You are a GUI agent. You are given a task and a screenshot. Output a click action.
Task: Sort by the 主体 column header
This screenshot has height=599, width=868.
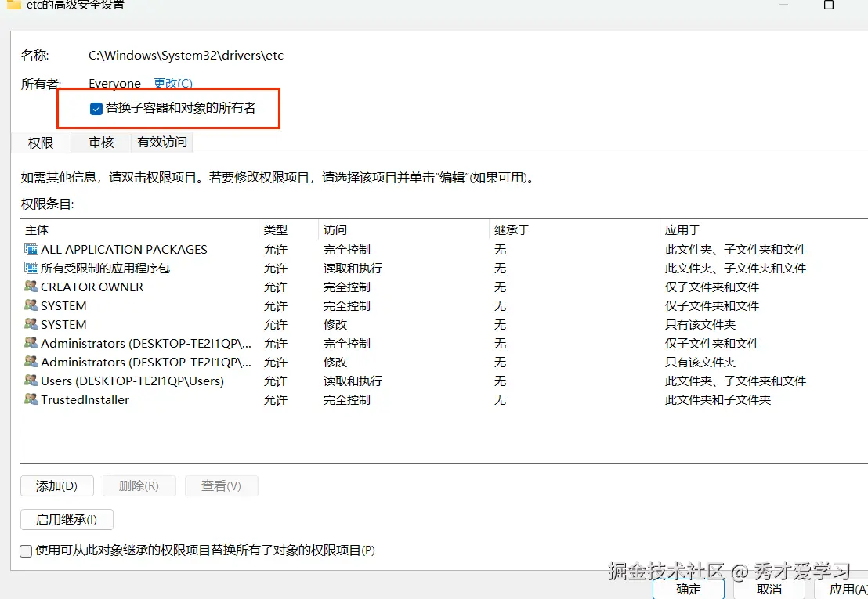[139, 229]
